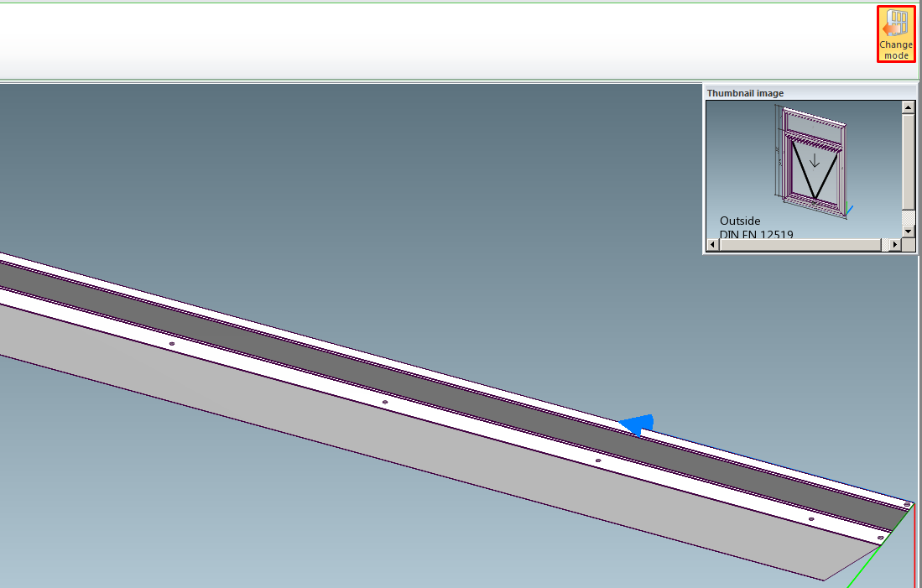Click the Change mode button
The image size is (922, 588).
point(895,34)
